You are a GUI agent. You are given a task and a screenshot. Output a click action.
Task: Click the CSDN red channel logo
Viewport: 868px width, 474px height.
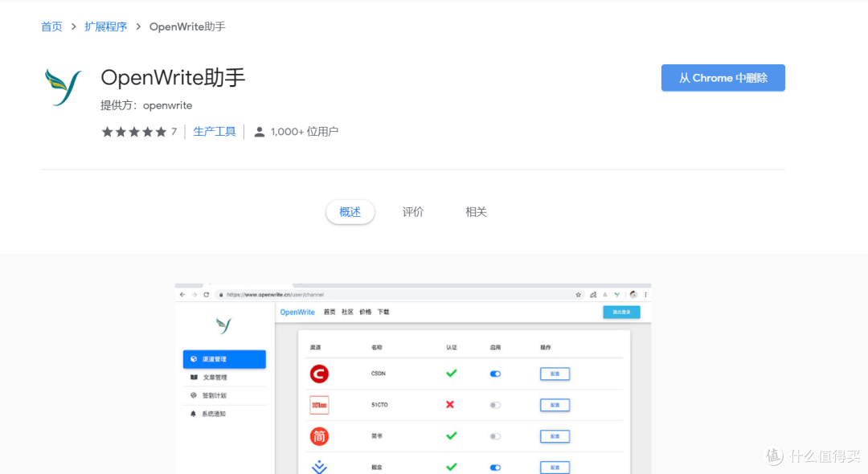pos(319,374)
